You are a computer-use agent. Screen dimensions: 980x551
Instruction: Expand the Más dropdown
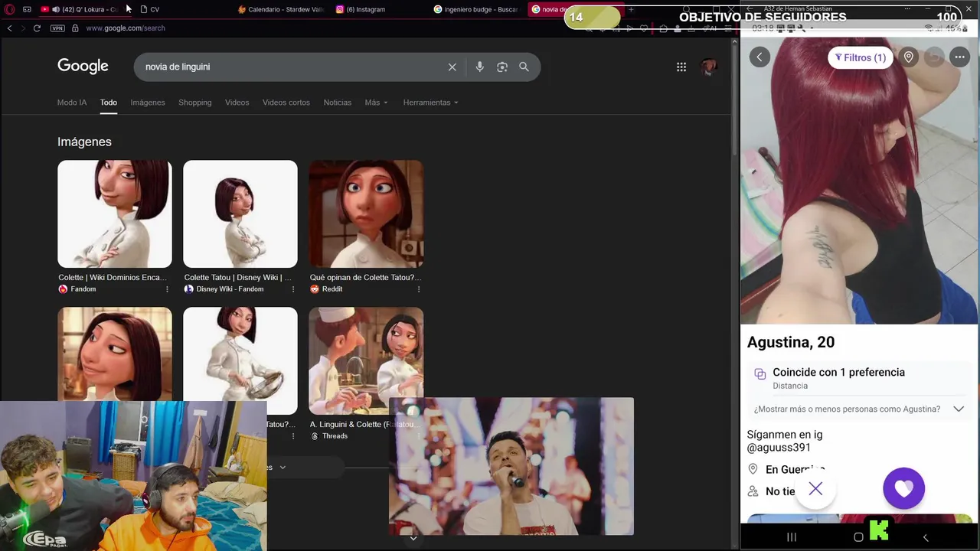pyautogui.click(x=377, y=103)
